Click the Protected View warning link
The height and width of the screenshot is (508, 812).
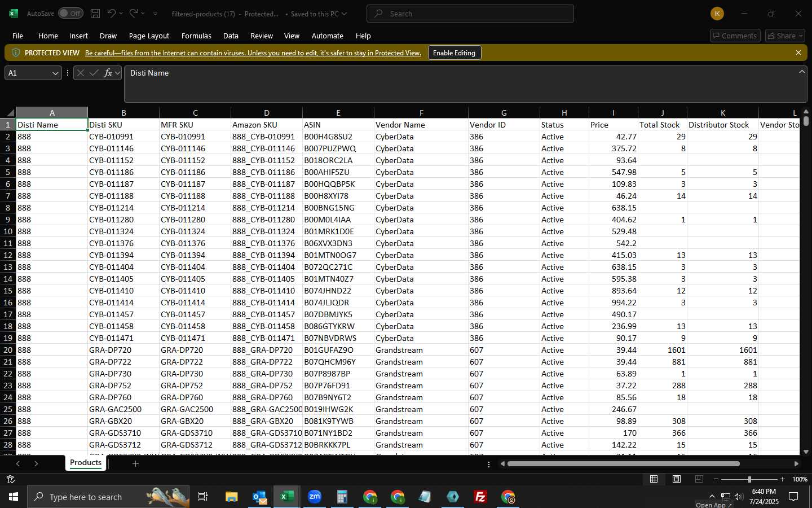253,53
